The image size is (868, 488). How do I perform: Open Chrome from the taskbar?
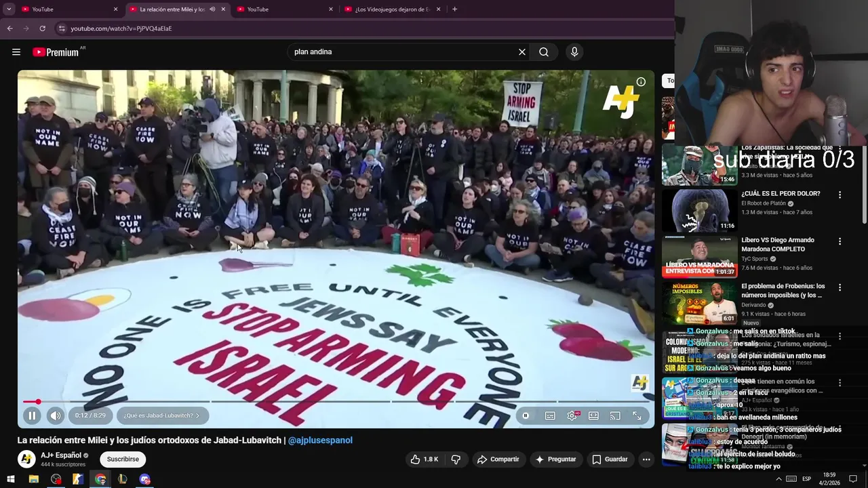(100, 479)
